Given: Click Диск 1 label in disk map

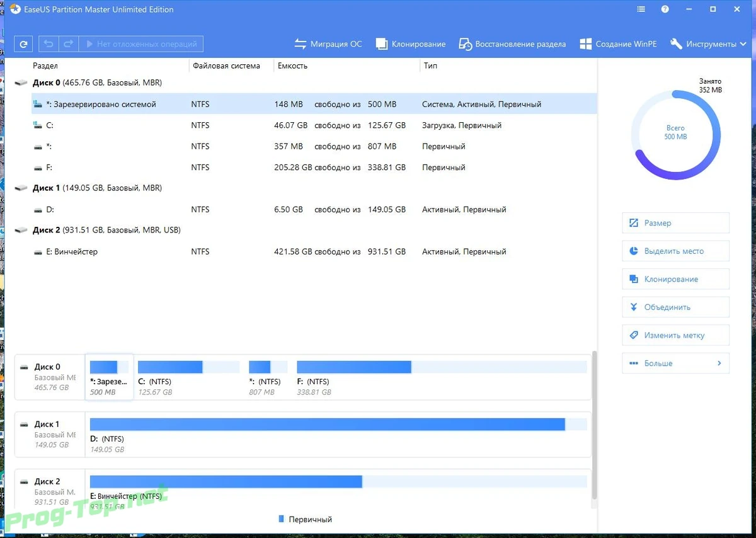Looking at the screenshot, I should [47, 424].
